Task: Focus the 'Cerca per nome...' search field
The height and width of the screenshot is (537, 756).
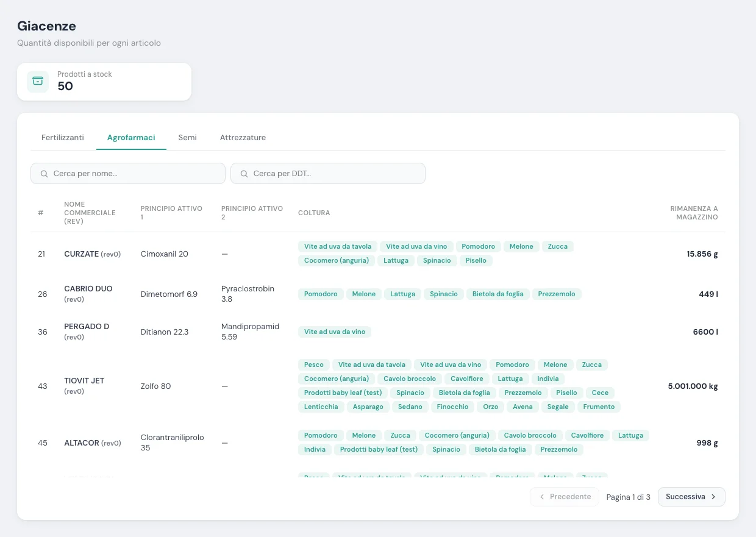Action: click(128, 174)
